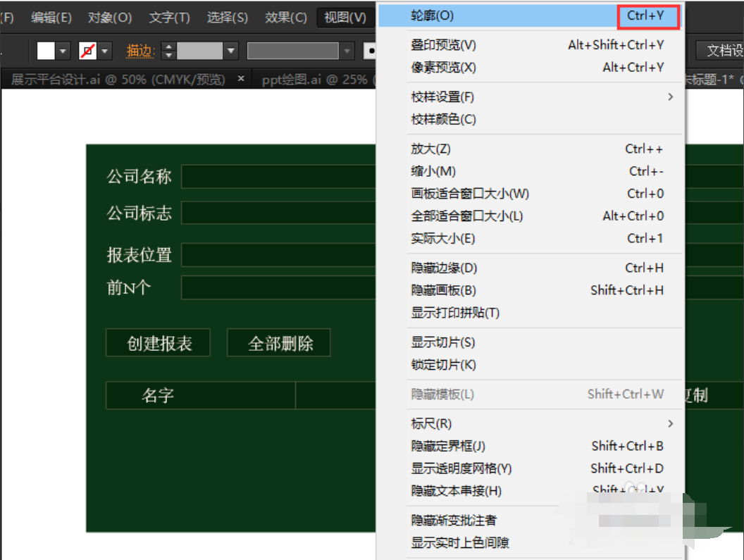Select 画板适合窗口大小(W)

click(x=530, y=194)
